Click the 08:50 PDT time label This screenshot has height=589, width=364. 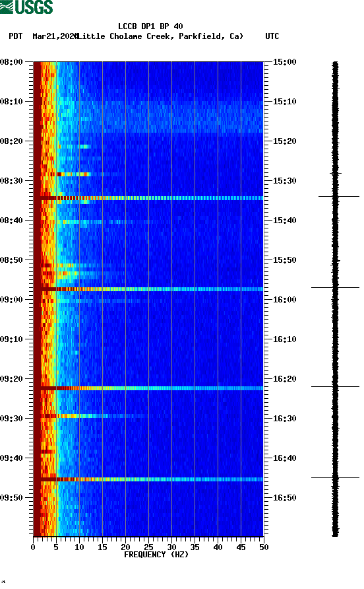pyautogui.click(x=12, y=260)
